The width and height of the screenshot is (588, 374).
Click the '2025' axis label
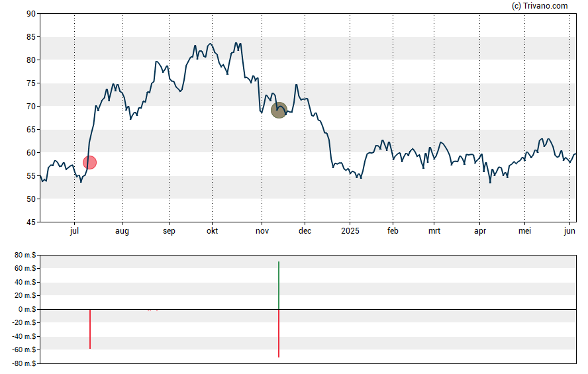point(350,230)
